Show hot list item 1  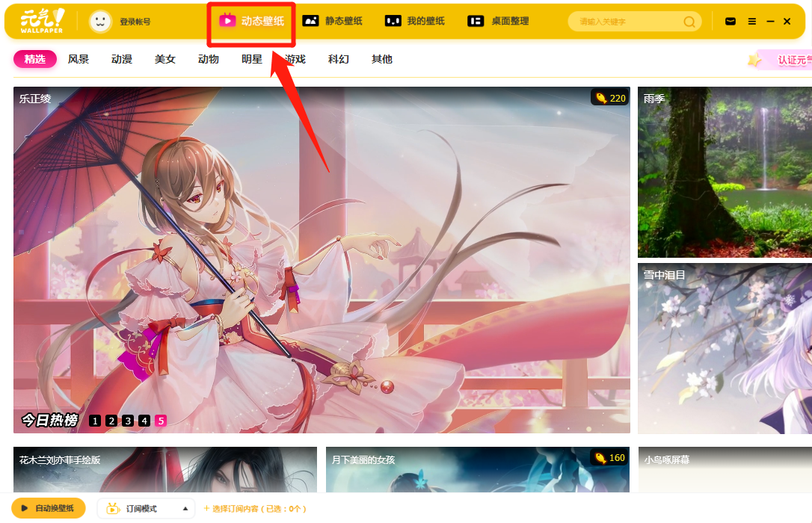95,421
